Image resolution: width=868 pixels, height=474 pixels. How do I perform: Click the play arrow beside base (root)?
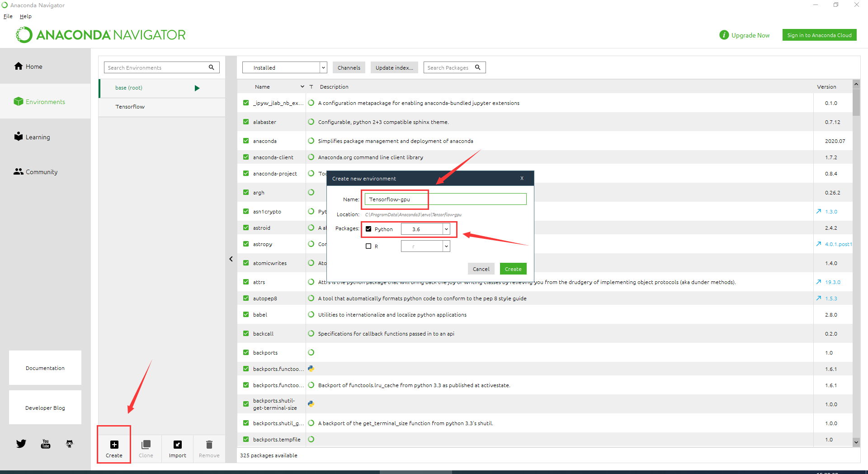(x=197, y=88)
